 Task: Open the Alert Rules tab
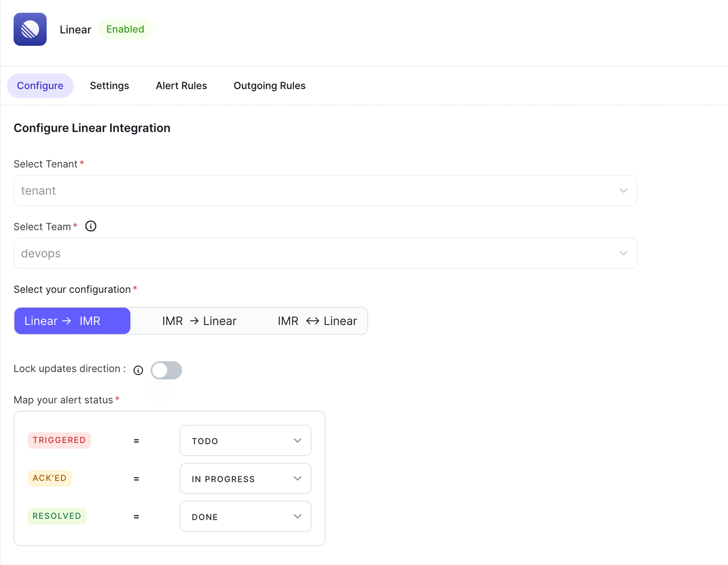(x=181, y=86)
